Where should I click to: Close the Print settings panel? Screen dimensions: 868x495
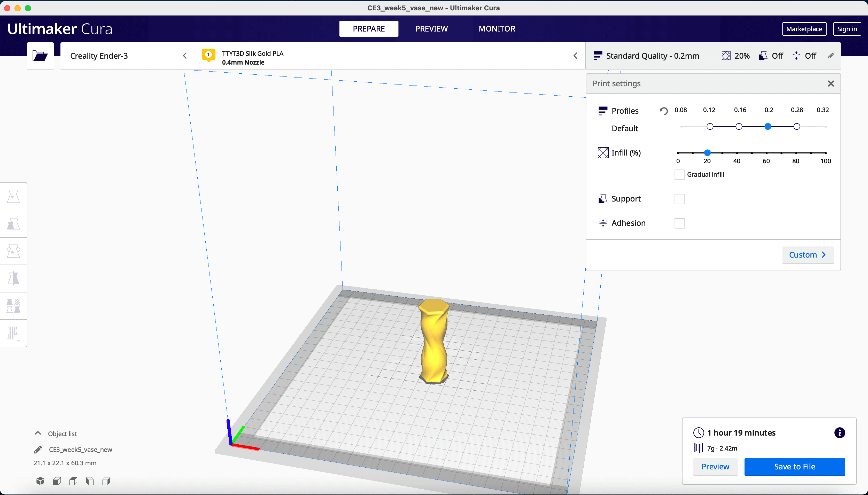coord(831,84)
